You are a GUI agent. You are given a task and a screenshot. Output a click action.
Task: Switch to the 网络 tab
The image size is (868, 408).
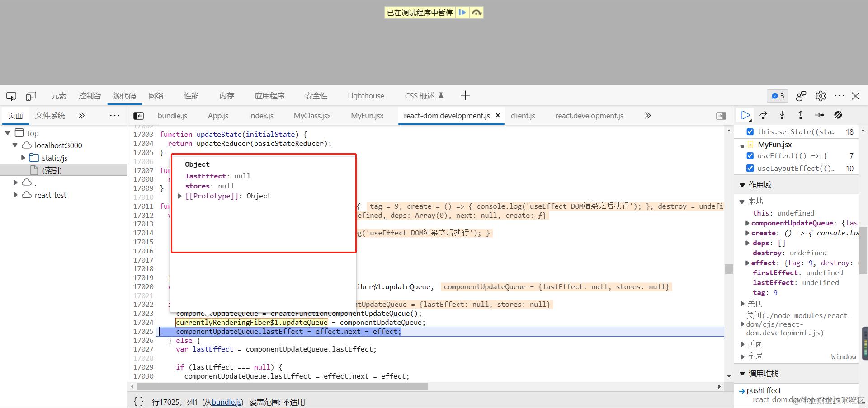pyautogui.click(x=156, y=96)
